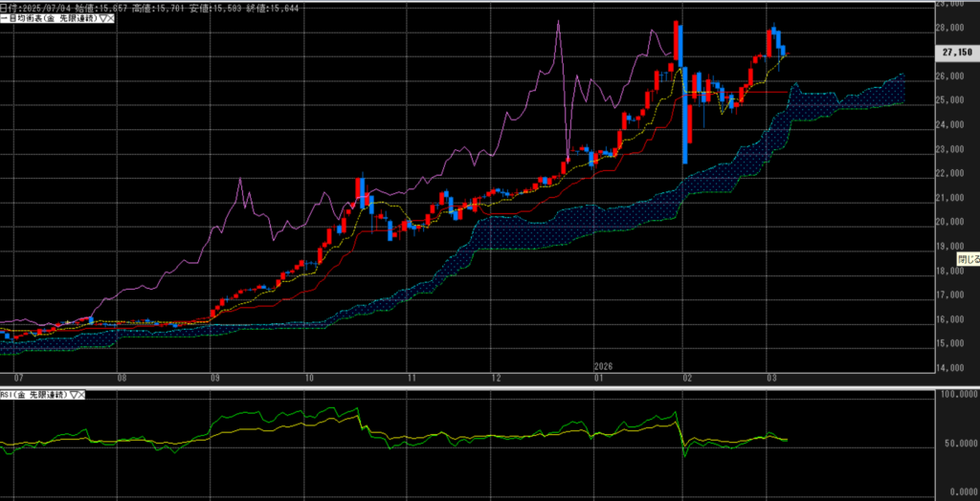Screen dimensions: 980x501
Task: Click the 03 month label on time axis
Action: (x=771, y=379)
